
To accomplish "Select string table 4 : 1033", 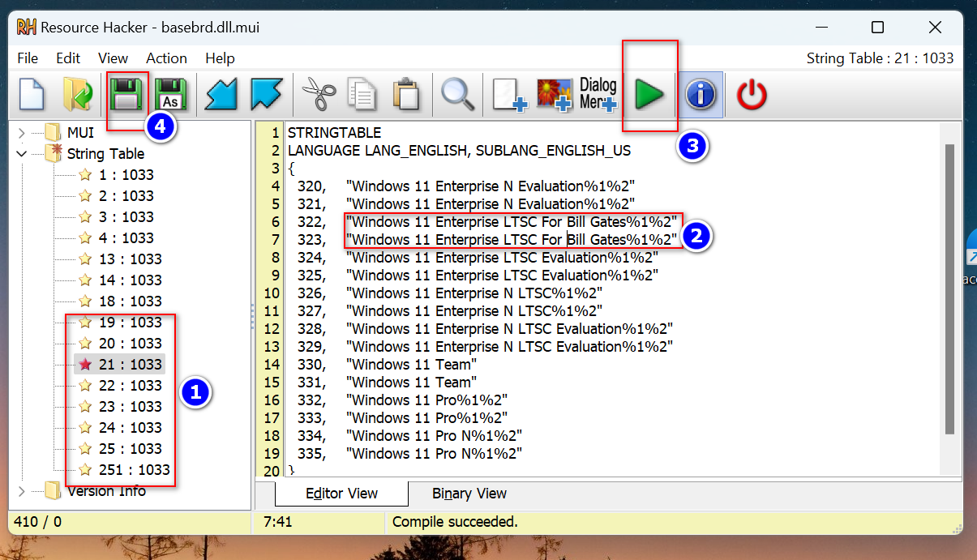I will point(126,238).
